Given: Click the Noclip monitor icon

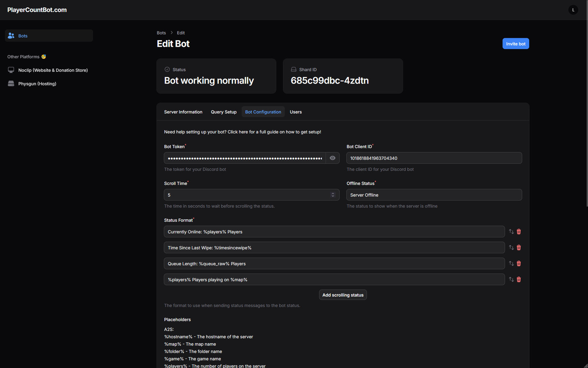Looking at the screenshot, I should (11, 70).
